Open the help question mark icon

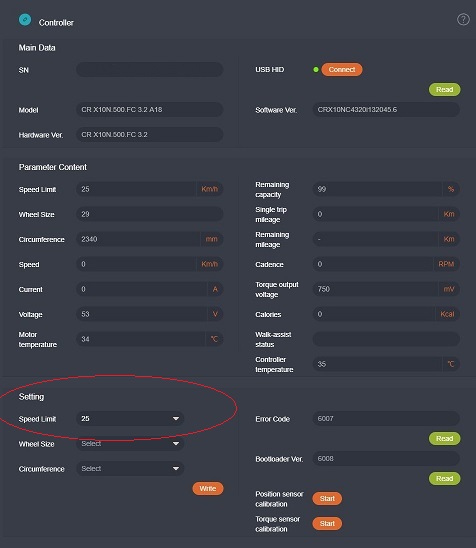(463, 20)
